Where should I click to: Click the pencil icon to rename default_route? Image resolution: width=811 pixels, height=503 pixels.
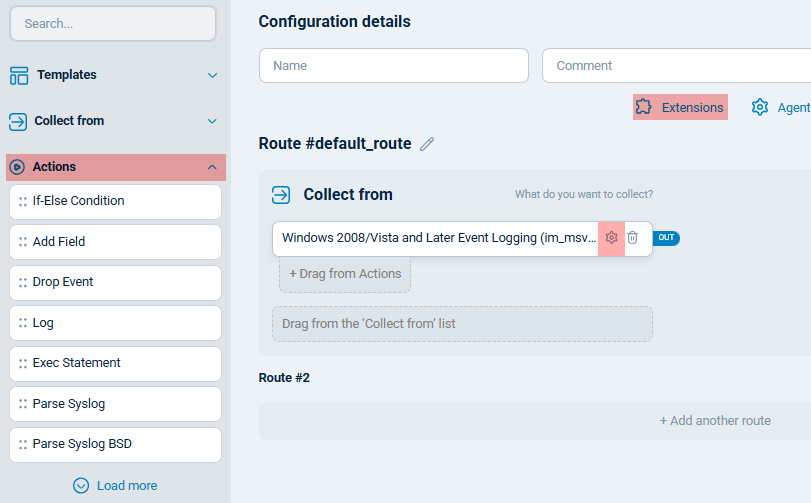(x=427, y=144)
